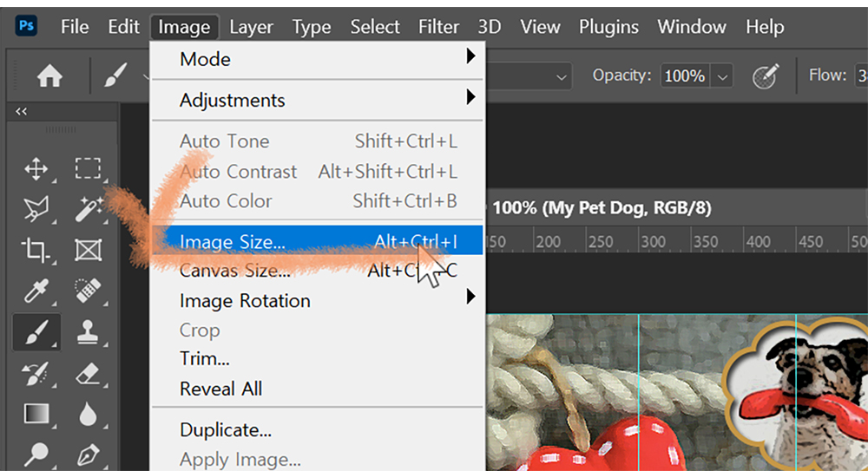Select the Magic Wand tool
This screenshot has width=868, height=471.
click(89, 209)
